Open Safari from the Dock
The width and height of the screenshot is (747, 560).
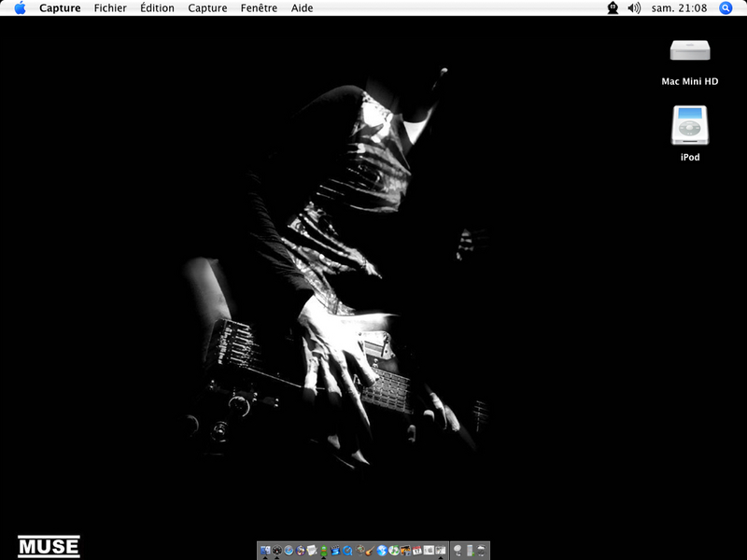click(289, 551)
